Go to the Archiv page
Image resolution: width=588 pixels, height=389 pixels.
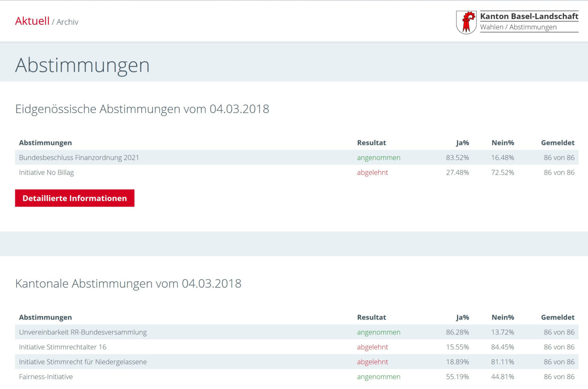(x=67, y=22)
